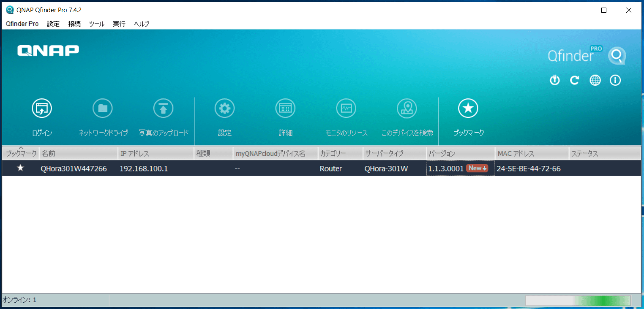644x309 pixels.
Task: Open the 設定 gear toolbar icon
Action: click(x=224, y=109)
